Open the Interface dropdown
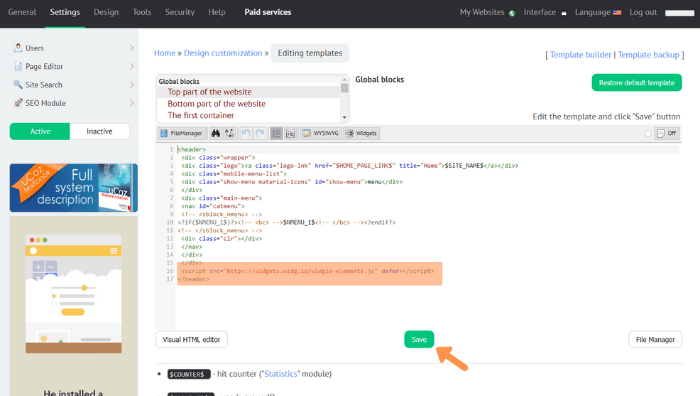This screenshot has width=700, height=396. click(x=545, y=12)
